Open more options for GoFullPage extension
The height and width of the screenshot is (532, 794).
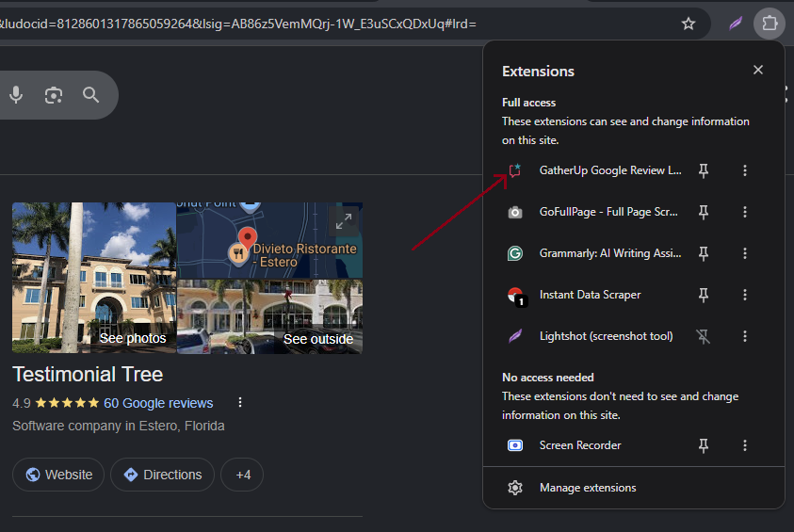point(744,212)
